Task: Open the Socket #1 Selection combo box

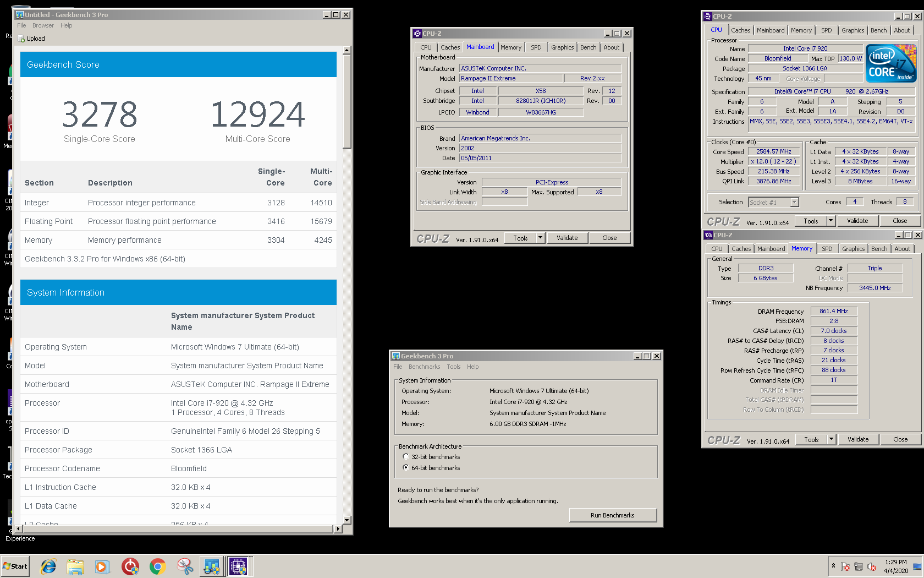Action: 773,203
